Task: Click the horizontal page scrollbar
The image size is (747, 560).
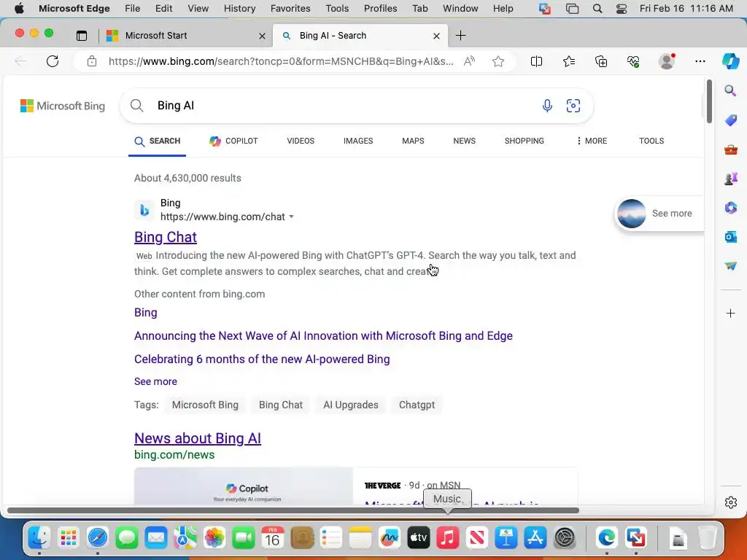Action: tap(293, 510)
